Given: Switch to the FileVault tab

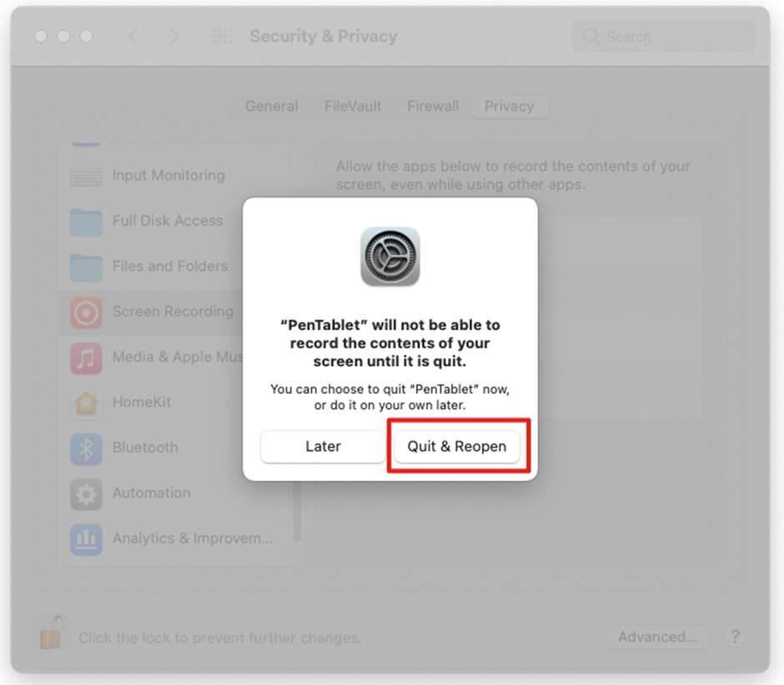Looking at the screenshot, I should (x=353, y=106).
